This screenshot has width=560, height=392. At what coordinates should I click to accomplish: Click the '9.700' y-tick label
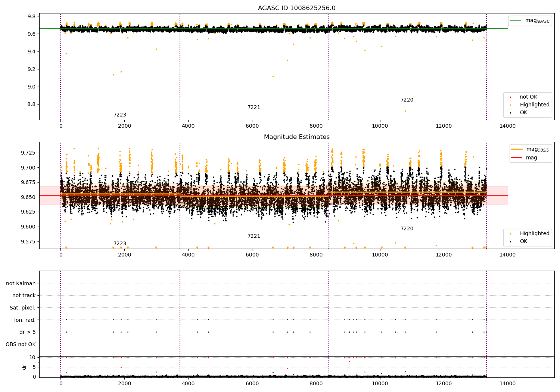28,168
